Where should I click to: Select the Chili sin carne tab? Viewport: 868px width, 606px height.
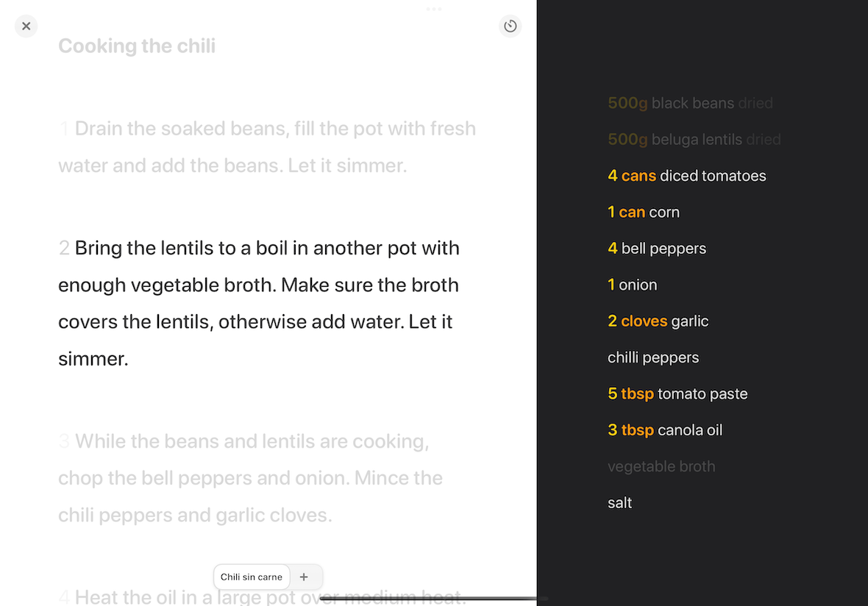(x=252, y=577)
